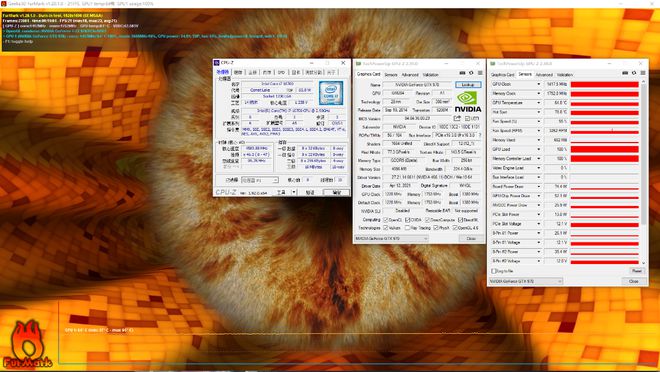Switch to Graphics Card tab in Sensors window
Image resolution: width=660 pixels, height=372 pixels.
503,74
